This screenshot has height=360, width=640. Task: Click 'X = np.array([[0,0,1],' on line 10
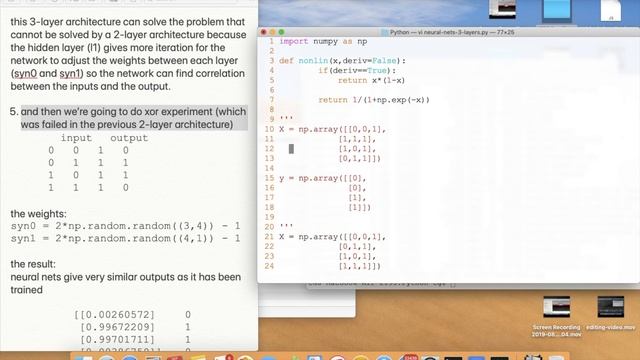point(332,129)
